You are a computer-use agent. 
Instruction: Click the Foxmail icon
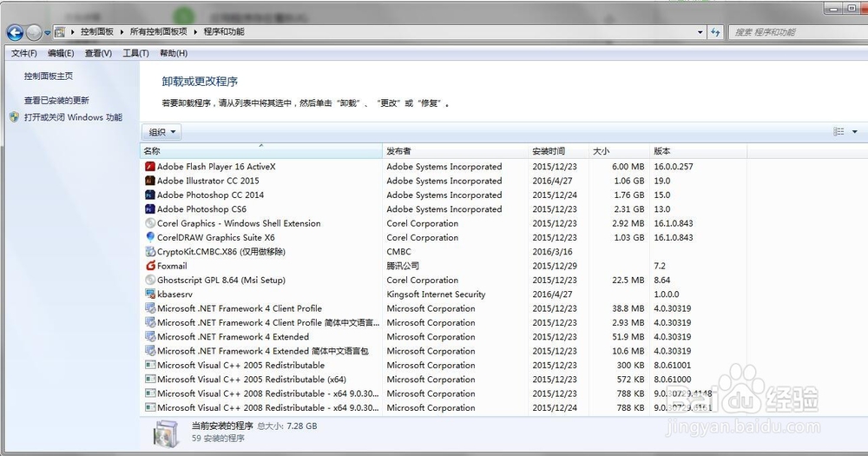click(150, 266)
